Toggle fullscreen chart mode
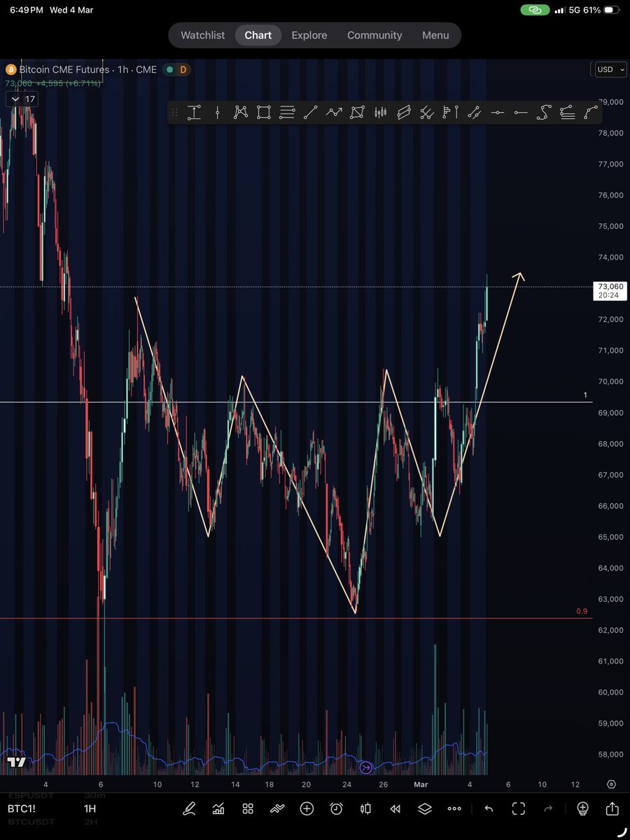 [x=519, y=808]
